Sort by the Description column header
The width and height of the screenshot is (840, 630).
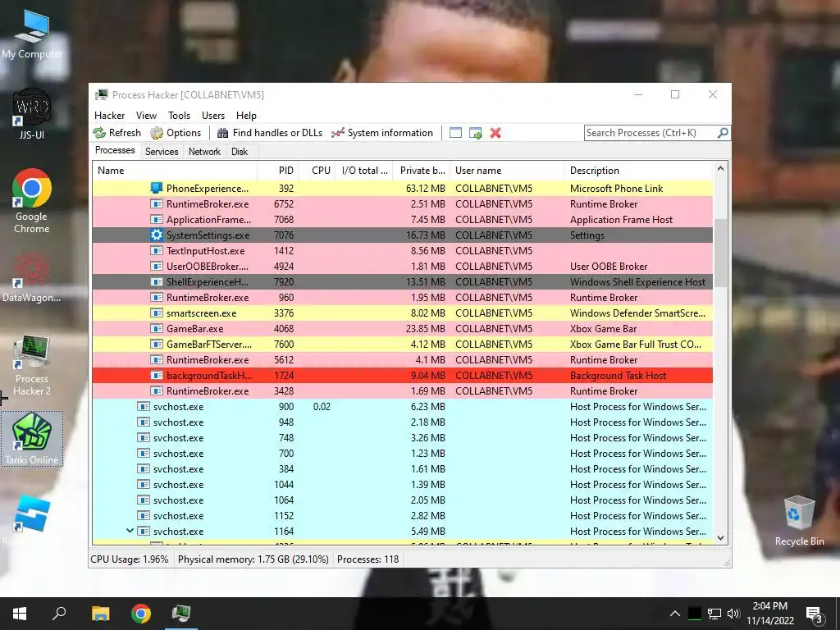638,171
